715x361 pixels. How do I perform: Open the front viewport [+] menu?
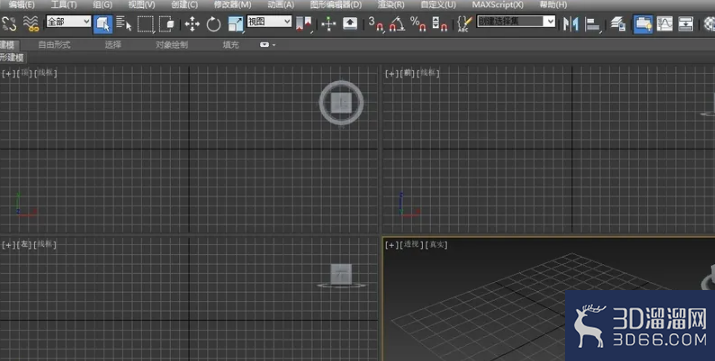pyautogui.click(x=392, y=73)
